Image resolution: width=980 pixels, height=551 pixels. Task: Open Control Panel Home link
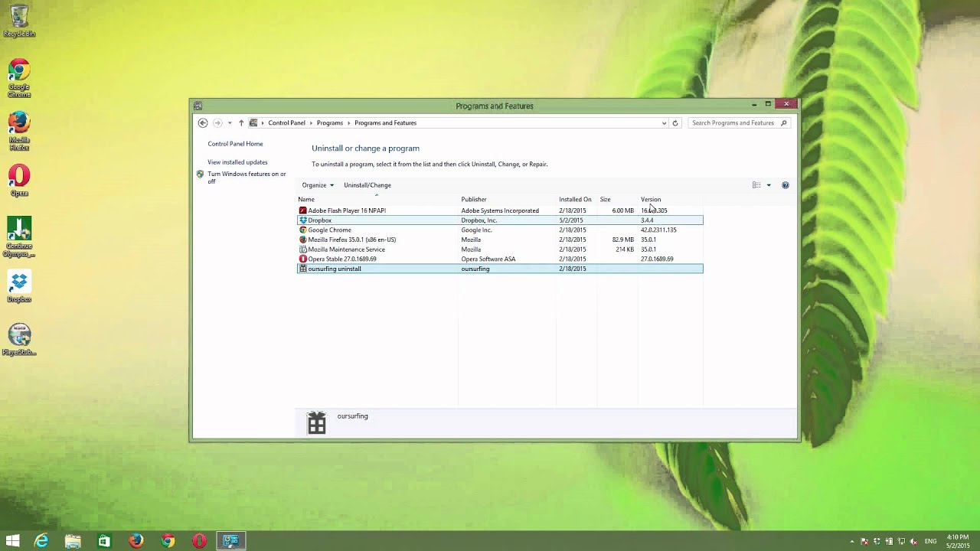click(x=235, y=144)
